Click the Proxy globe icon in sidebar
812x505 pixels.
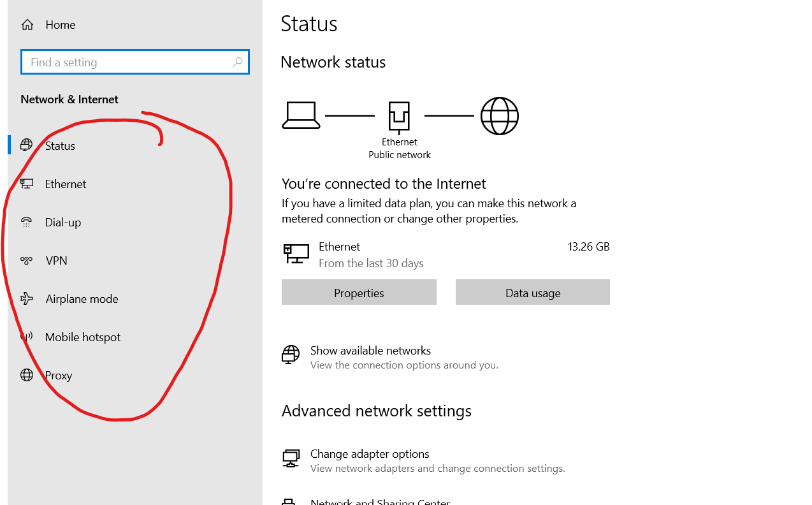(26, 375)
